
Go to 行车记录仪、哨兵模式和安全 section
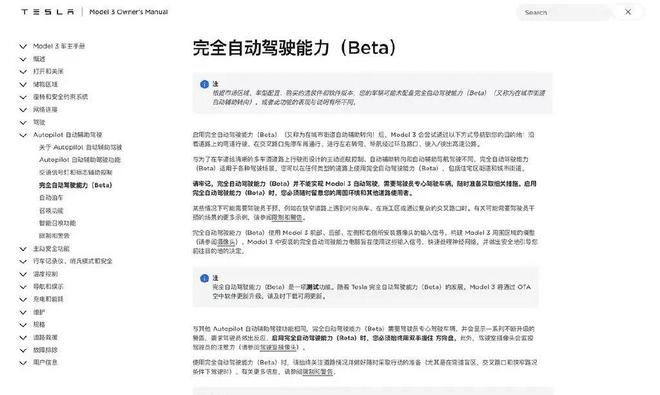pos(73,261)
